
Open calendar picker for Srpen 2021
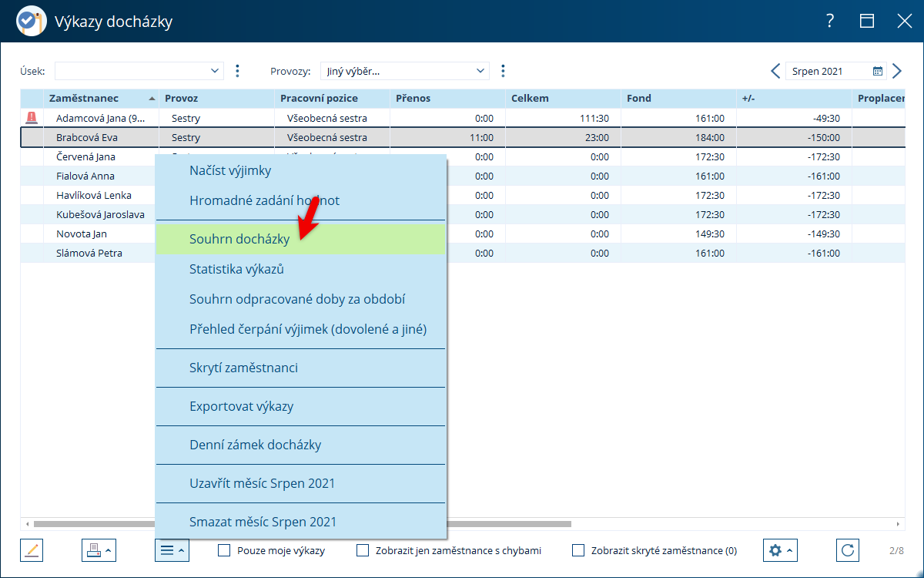click(877, 71)
